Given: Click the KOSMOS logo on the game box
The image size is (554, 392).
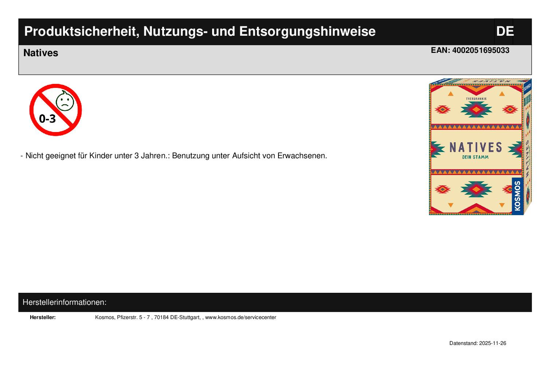Looking at the screenshot, I should click(x=517, y=195).
